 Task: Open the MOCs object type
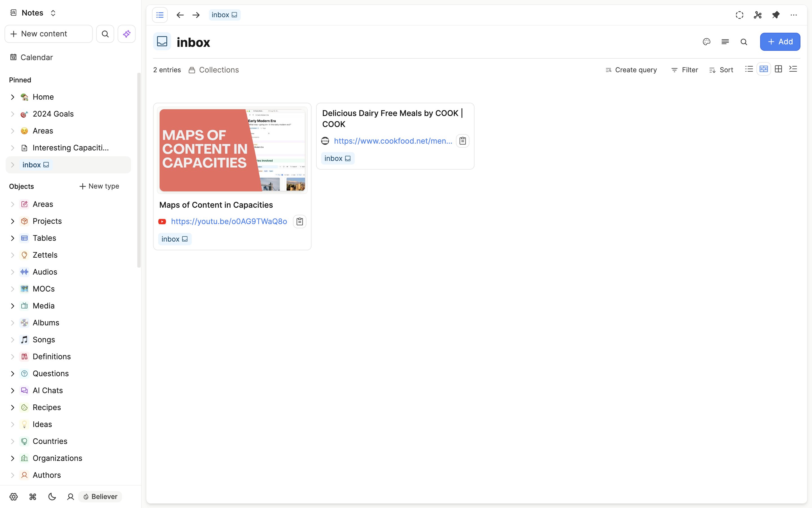[44, 289]
